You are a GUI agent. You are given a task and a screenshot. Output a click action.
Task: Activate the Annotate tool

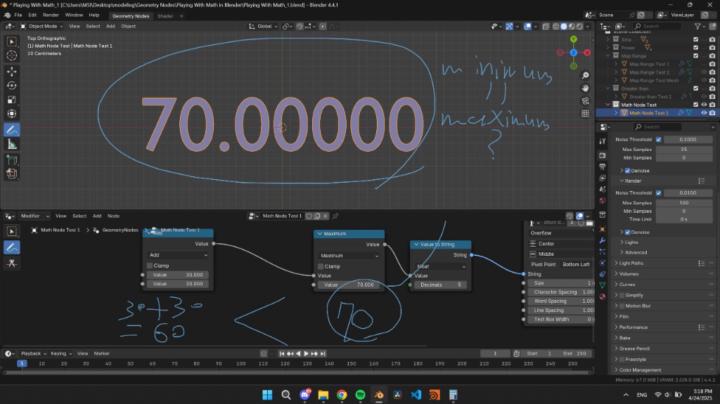coord(11,129)
